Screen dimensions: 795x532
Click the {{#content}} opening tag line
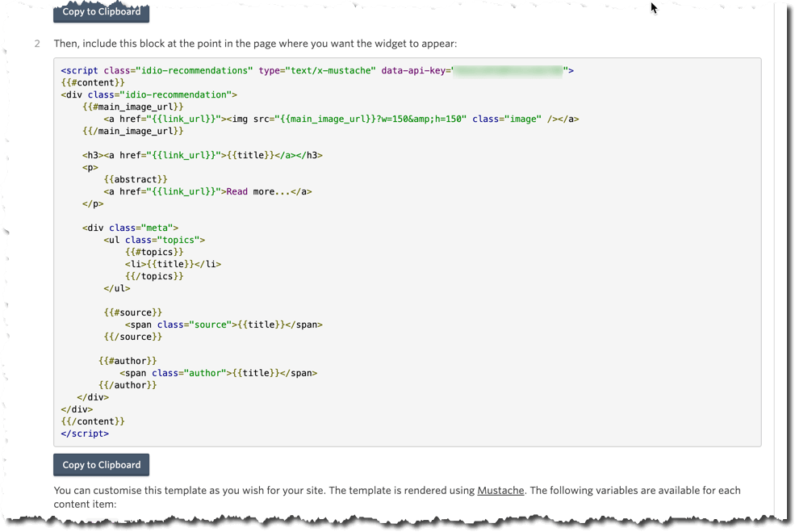click(93, 83)
